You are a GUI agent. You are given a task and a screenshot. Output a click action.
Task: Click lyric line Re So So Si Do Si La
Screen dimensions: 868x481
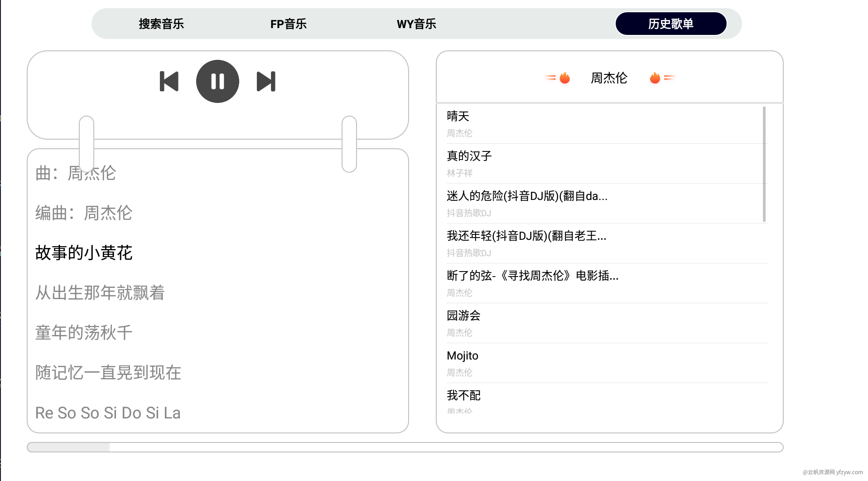click(108, 413)
